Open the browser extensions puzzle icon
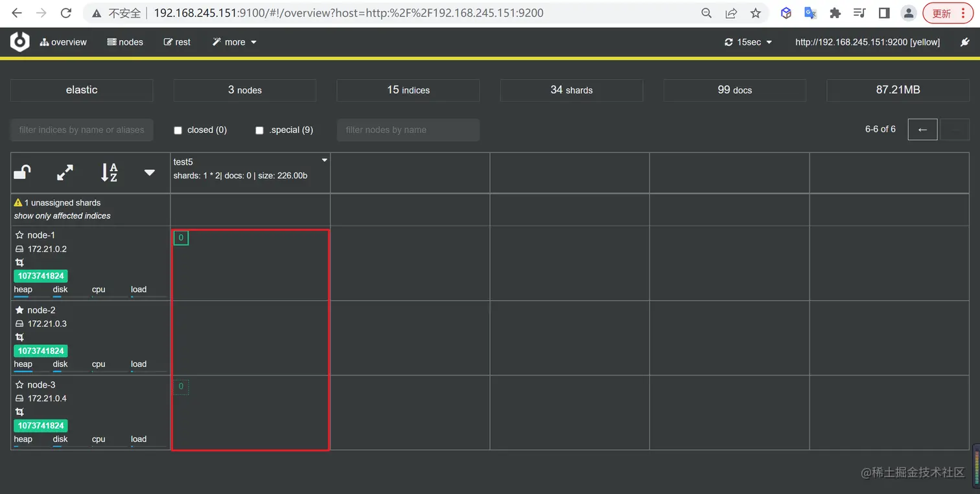The width and height of the screenshot is (980, 494). point(835,13)
